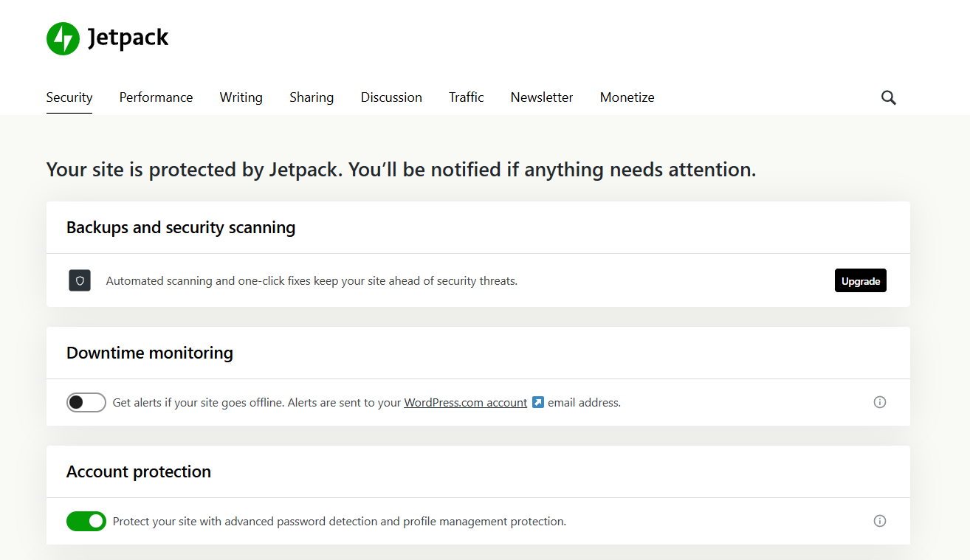Click the 'Account protection' heading

click(139, 471)
